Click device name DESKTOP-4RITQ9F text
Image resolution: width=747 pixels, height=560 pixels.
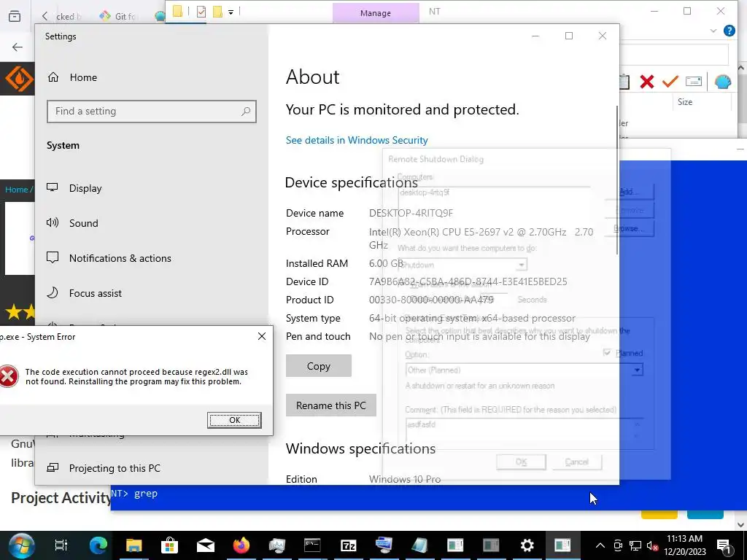click(411, 213)
